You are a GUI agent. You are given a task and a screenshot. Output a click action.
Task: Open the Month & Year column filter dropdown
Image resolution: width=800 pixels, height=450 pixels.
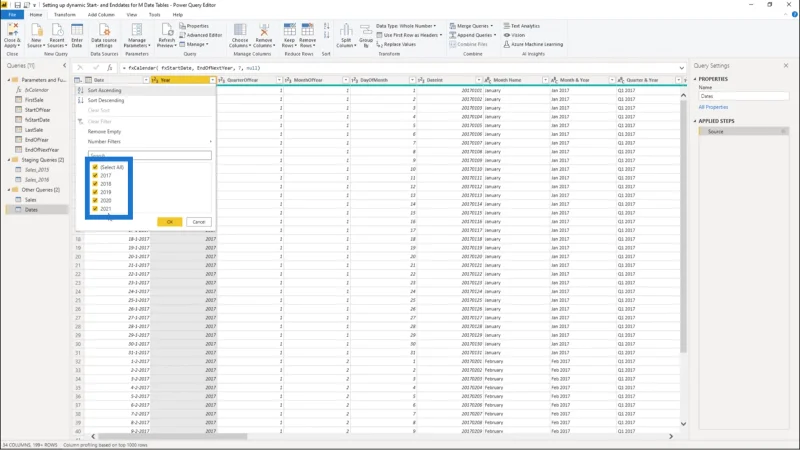[611, 80]
